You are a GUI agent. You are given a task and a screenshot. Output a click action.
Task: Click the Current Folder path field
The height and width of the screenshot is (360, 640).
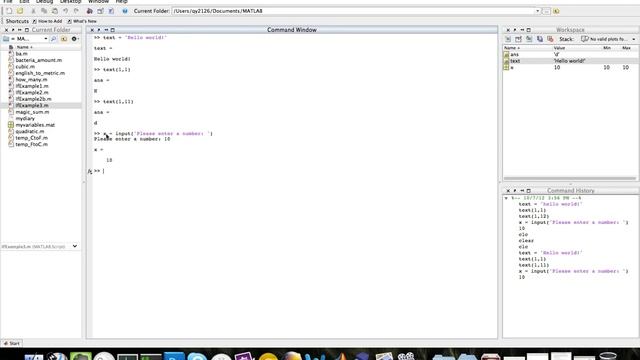353,11
